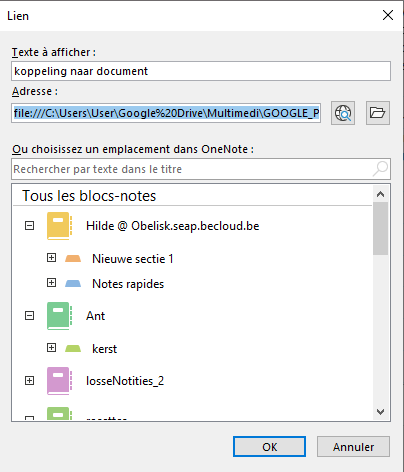404x472 pixels.
Task: Click the browse web icon button
Action: (x=343, y=113)
